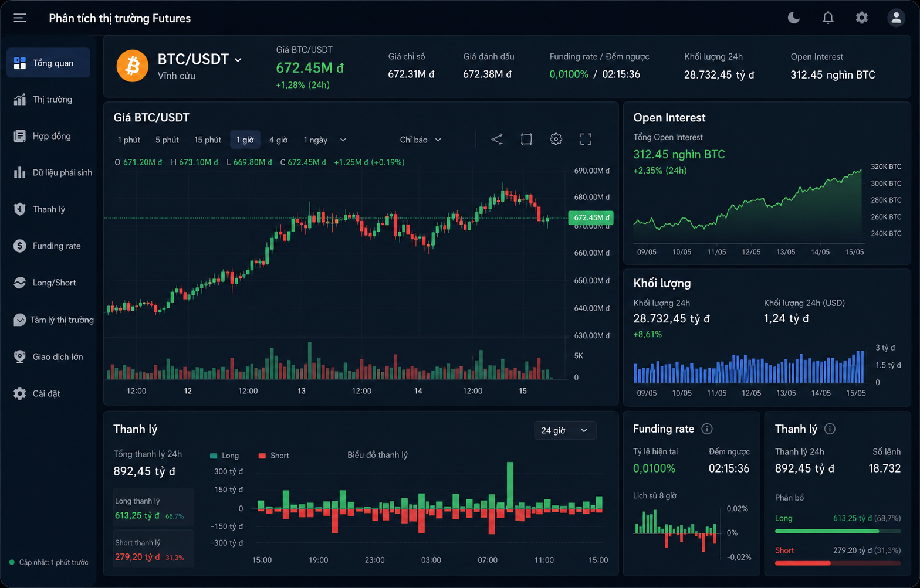This screenshot has width=920, height=588.
Task: Share the price chart
Action: [497, 139]
